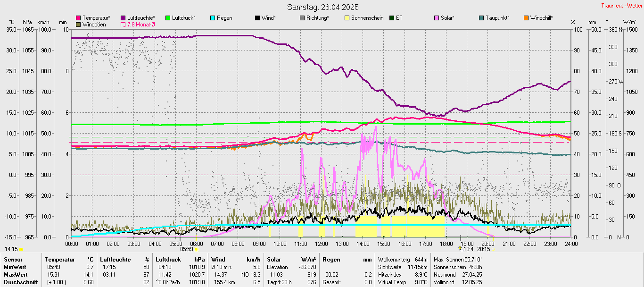Click the Sensor table header
This screenshot has width=644, height=287.
point(12,260)
